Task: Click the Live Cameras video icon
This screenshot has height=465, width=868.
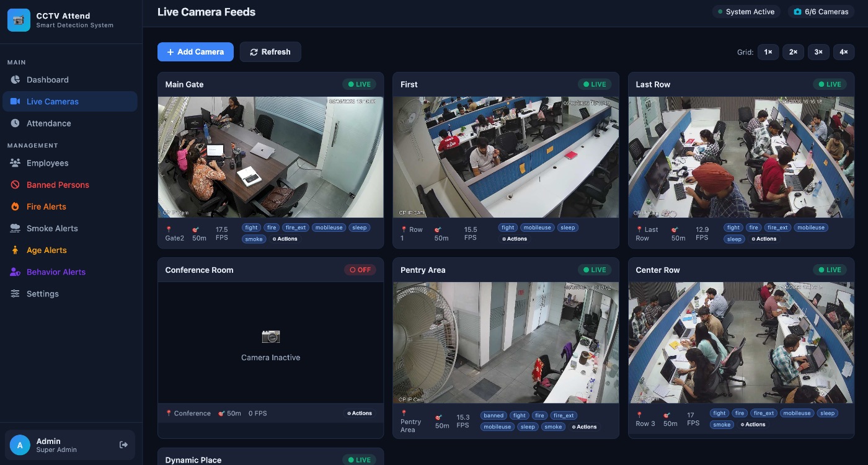Action: pos(15,101)
